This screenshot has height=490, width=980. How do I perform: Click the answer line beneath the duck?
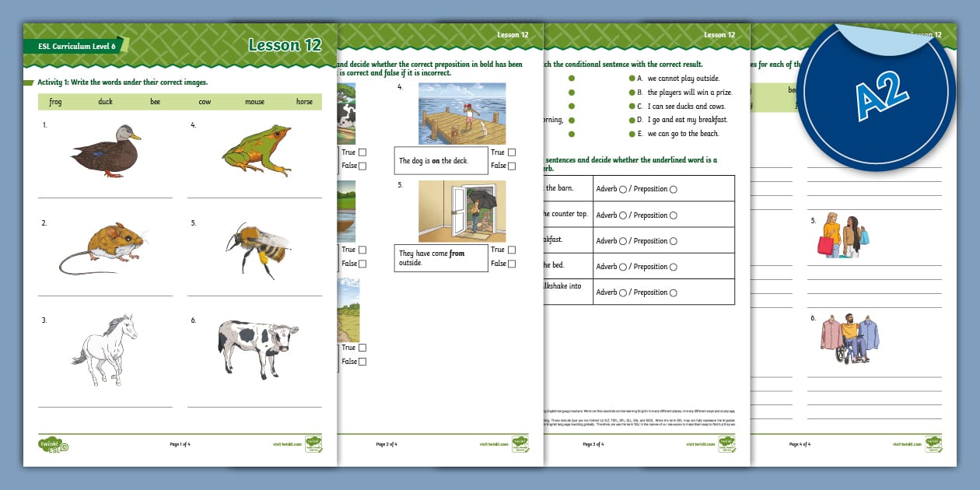coord(106,197)
